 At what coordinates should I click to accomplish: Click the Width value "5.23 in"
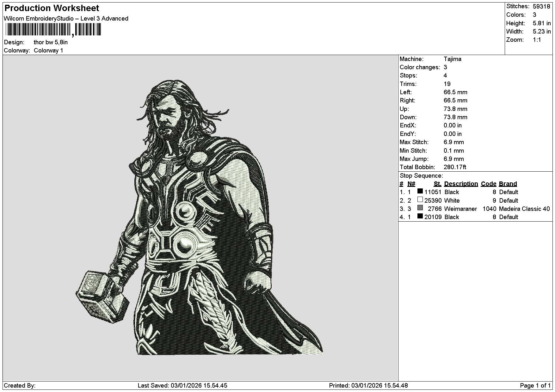pos(542,31)
